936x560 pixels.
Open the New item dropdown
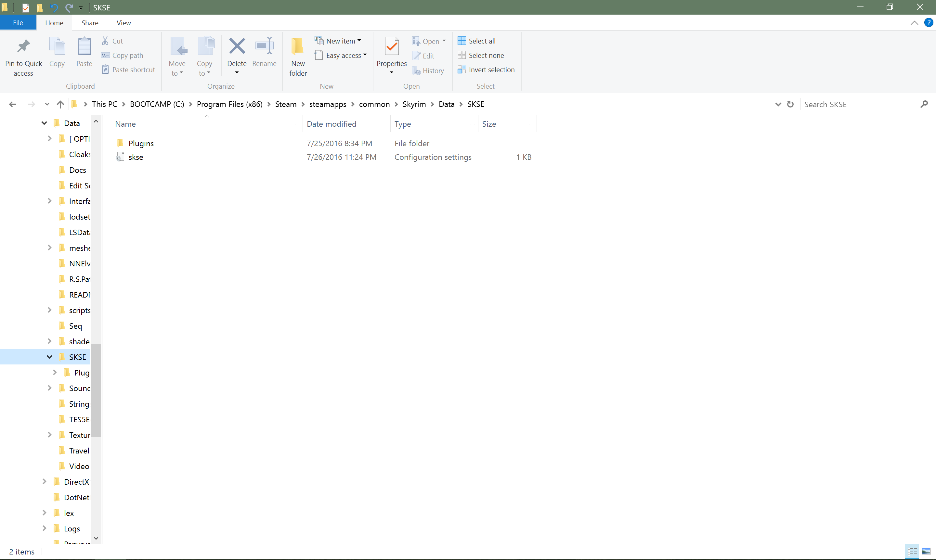coord(338,41)
